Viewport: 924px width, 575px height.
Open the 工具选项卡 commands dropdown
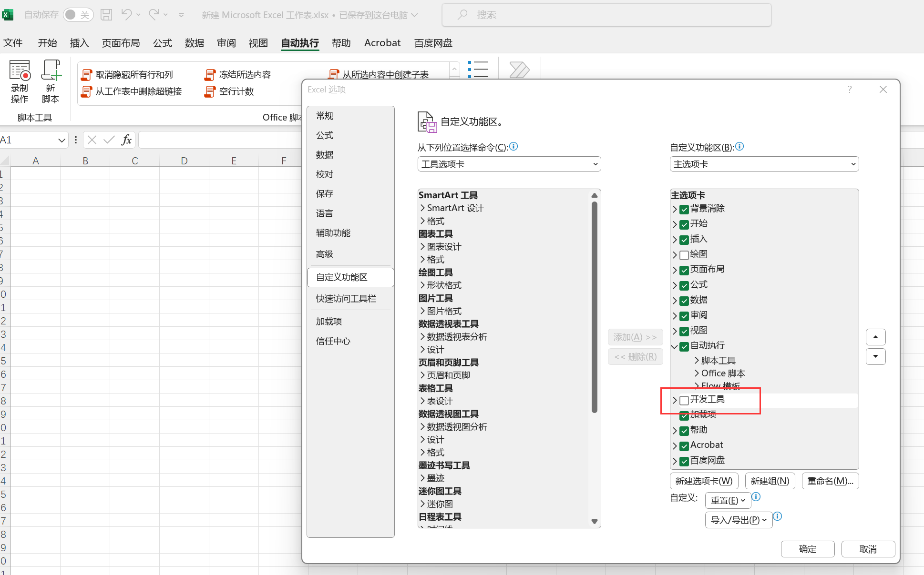click(x=509, y=164)
